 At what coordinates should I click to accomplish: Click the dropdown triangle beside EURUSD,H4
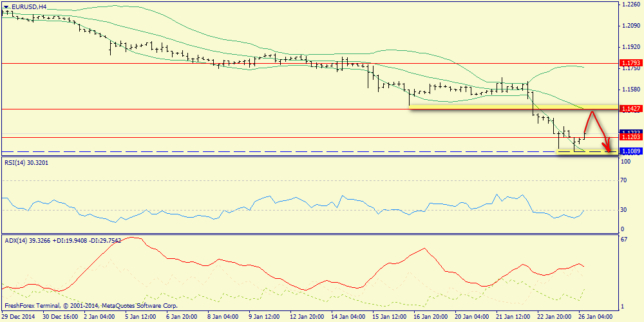(6, 6)
